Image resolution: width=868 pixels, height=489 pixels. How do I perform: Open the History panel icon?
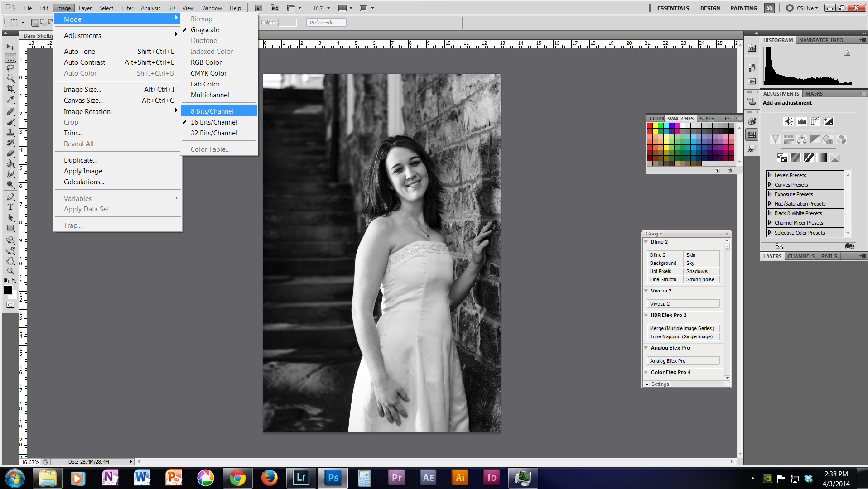(x=752, y=67)
